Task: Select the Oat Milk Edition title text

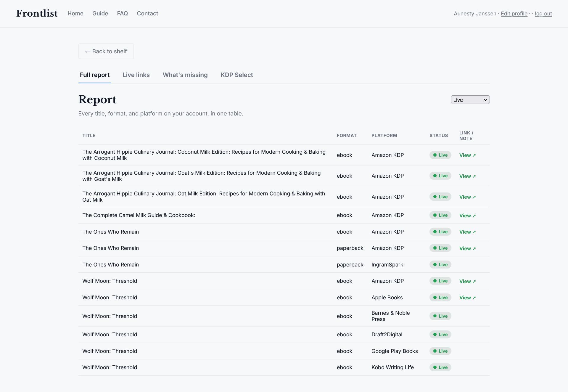Action: click(x=204, y=197)
